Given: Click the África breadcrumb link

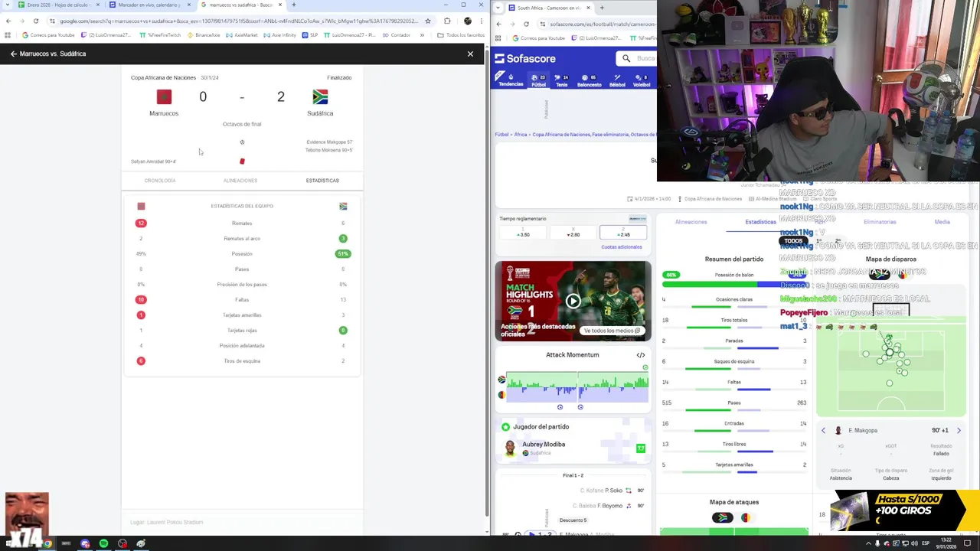Looking at the screenshot, I should pyautogui.click(x=521, y=135).
